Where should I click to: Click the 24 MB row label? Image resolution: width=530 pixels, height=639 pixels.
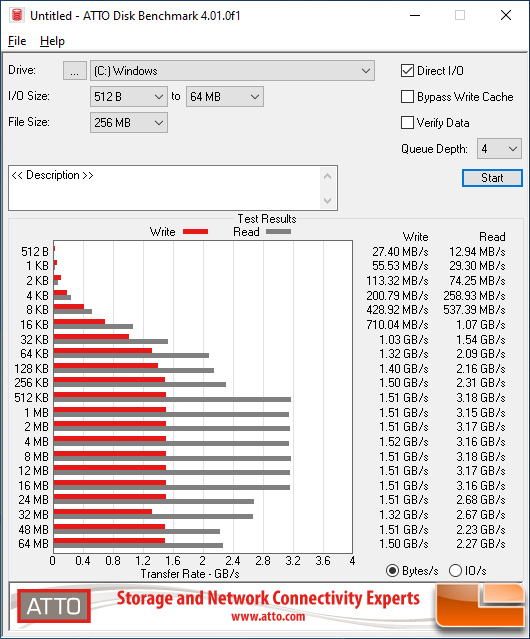click(33, 500)
